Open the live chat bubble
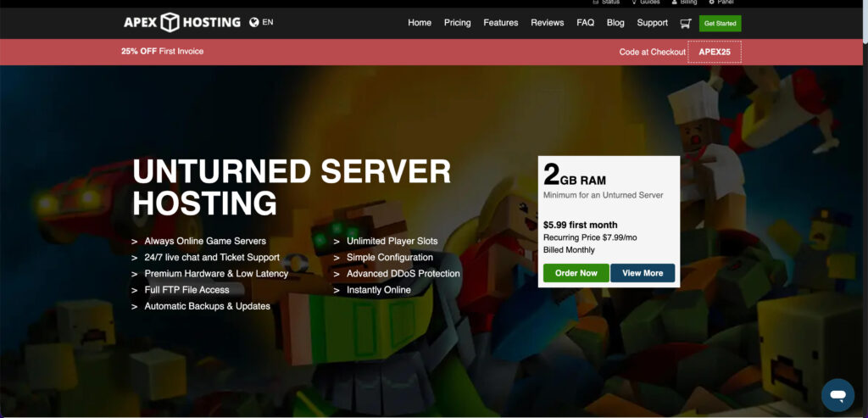 click(x=837, y=395)
